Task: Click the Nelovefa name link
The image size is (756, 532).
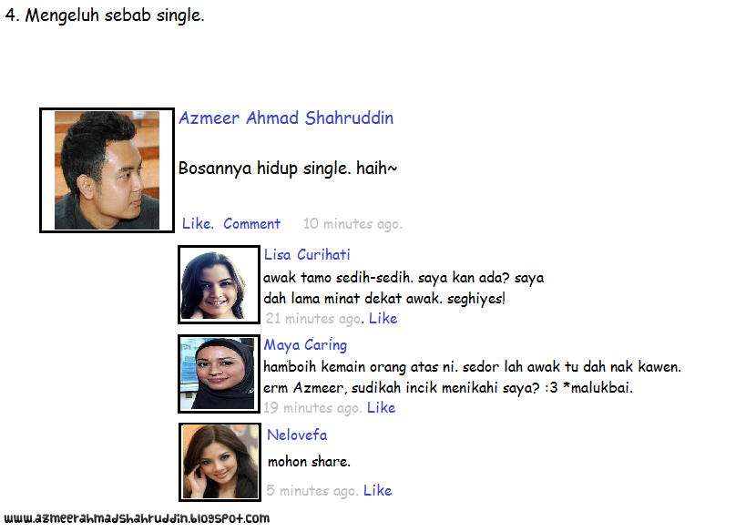Action: click(297, 435)
